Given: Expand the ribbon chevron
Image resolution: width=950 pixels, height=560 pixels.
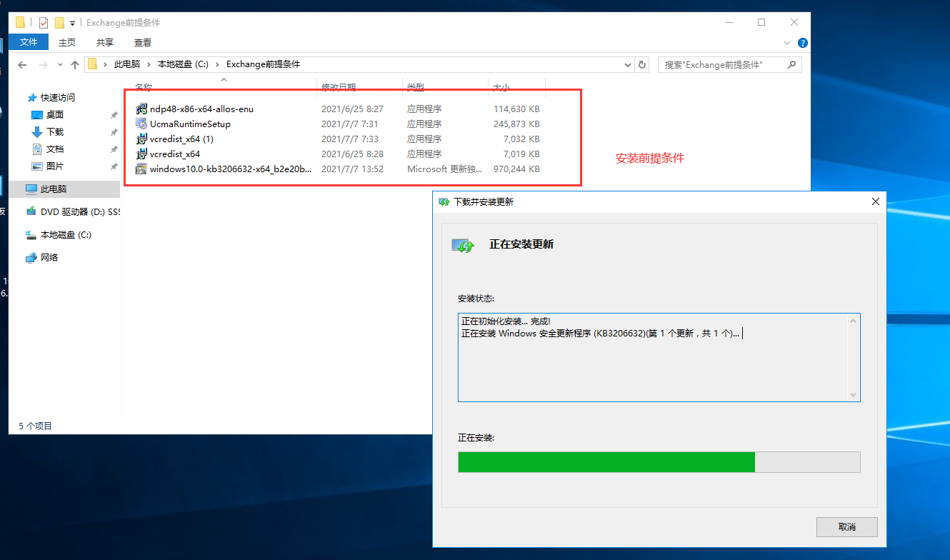Looking at the screenshot, I should [x=787, y=43].
